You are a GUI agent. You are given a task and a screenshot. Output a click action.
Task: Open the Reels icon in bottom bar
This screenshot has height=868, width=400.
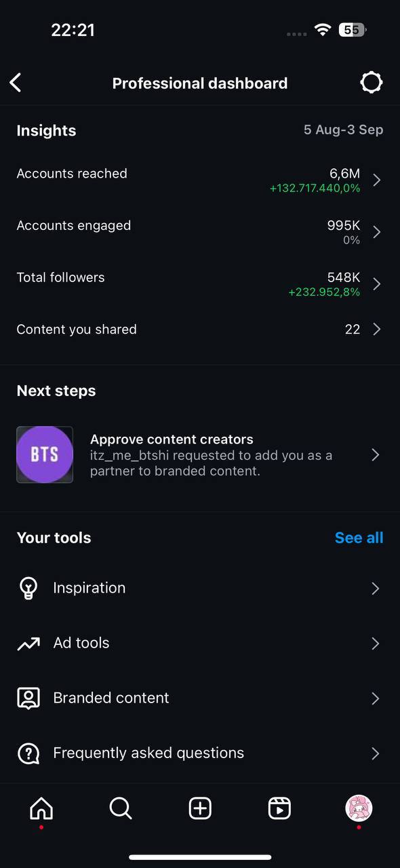[x=279, y=808]
